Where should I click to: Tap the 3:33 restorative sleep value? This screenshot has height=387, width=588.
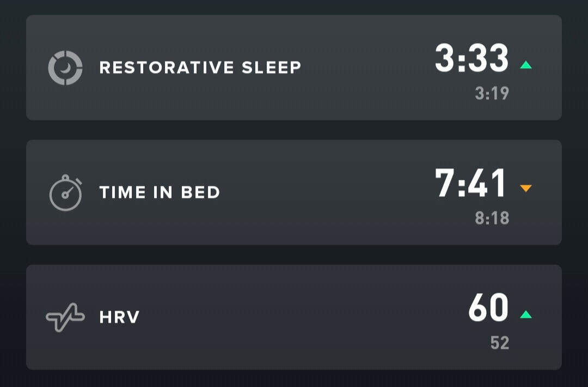[471, 59]
